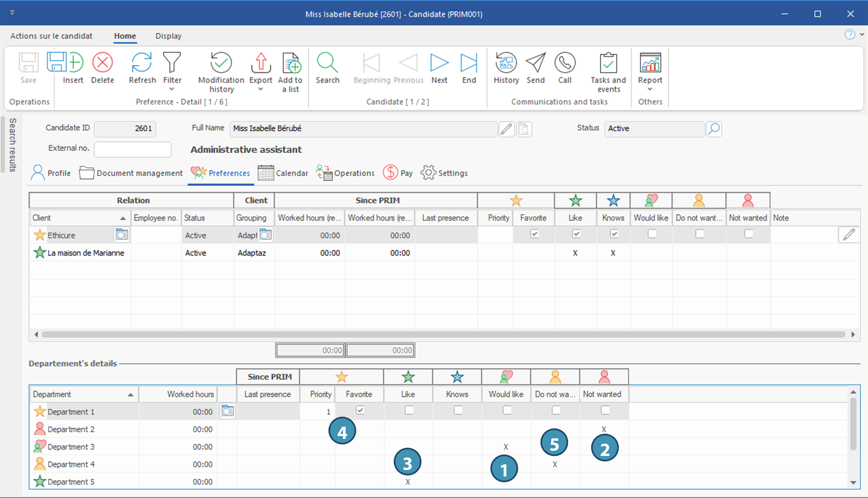Click the External no. input field
The width and height of the screenshot is (868, 498).
click(x=133, y=149)
